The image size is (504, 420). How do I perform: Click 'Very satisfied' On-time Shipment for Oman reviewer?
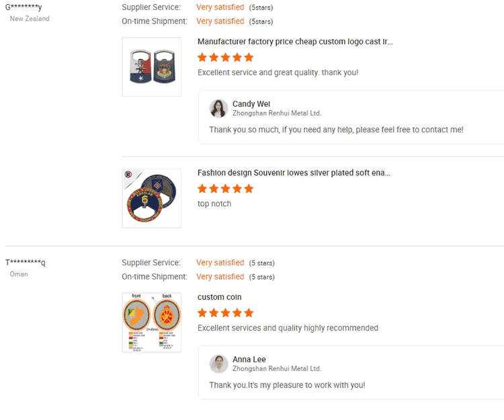click(220, 277)
